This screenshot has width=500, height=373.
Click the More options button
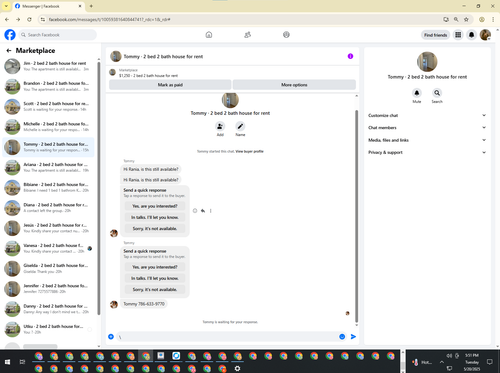click(x=294, y=85)
